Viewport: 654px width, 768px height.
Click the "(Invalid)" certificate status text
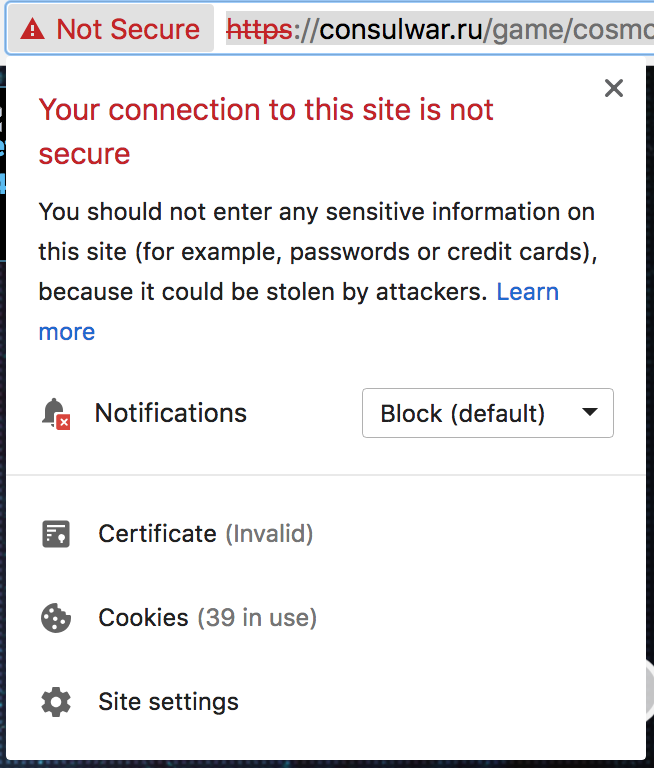(x=269, y=534)
